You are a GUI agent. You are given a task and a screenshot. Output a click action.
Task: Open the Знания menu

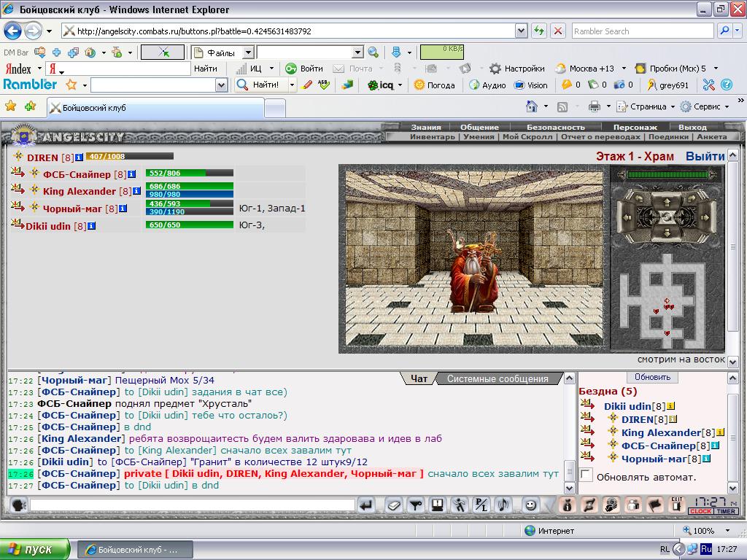426,127
